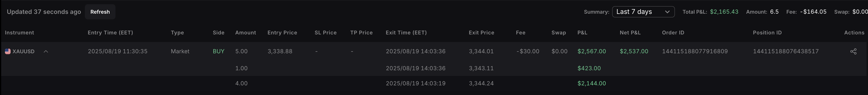Click the Position ID 144115188076438517
Viewport: 868px width, 95px height.
point(786,51)
